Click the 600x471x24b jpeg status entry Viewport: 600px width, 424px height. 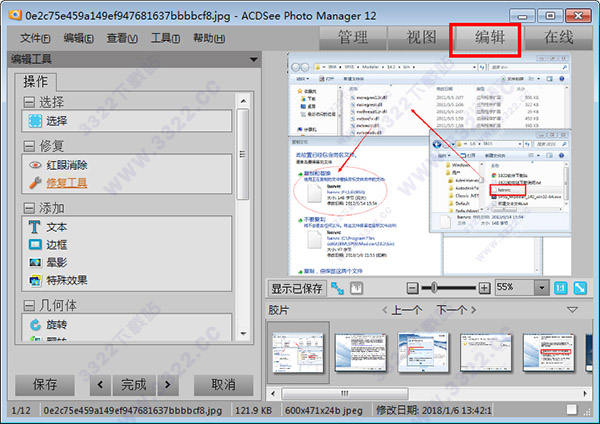click(x=324, y=411)
